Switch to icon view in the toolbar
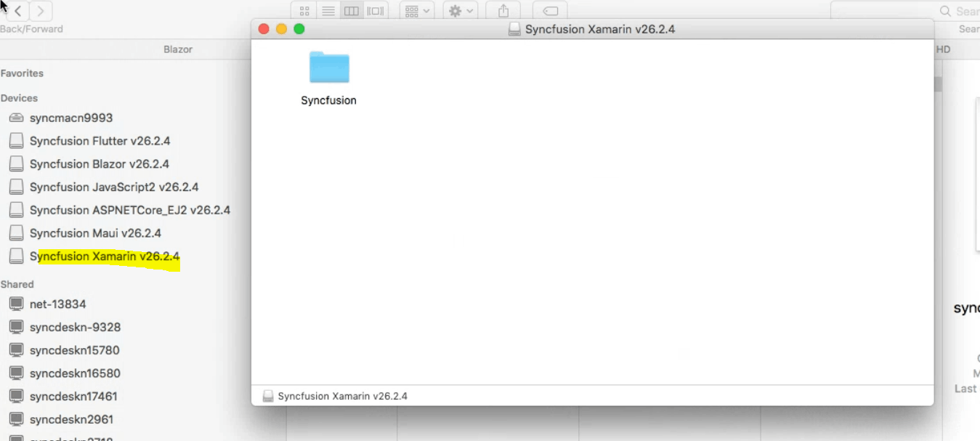980x441 pixels. (x=304, y=10)
